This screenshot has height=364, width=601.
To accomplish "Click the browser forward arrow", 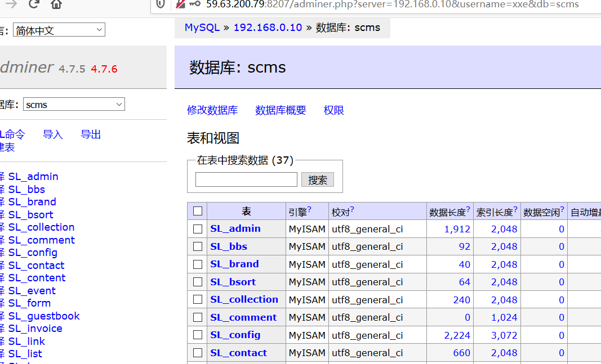I will pos(11,4).
